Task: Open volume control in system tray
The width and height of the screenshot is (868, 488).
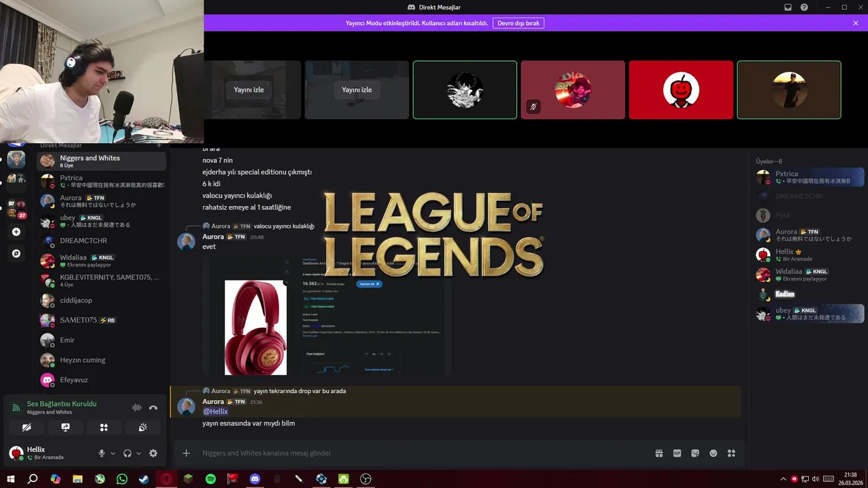Action: click(x=815, y=479)
